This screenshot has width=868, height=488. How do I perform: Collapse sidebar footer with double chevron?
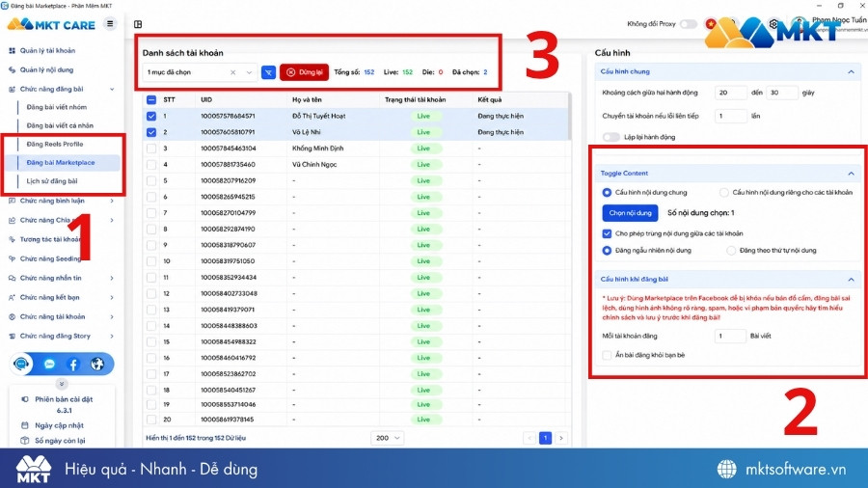point(62,384)
